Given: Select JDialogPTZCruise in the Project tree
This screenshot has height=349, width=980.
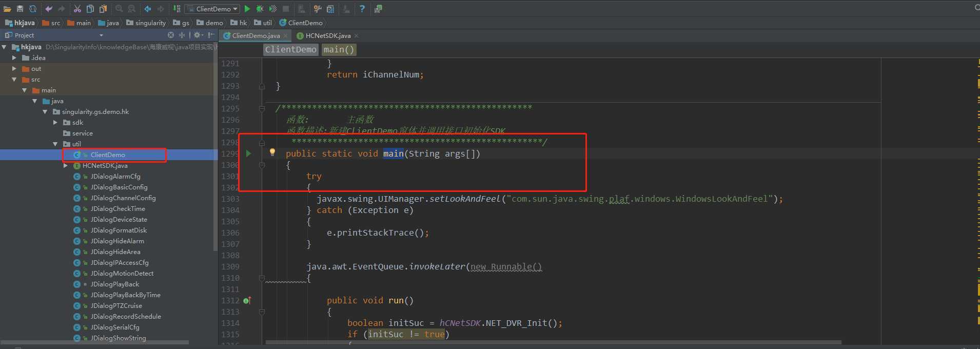Looking at the screenshot, I should (116, 305).
